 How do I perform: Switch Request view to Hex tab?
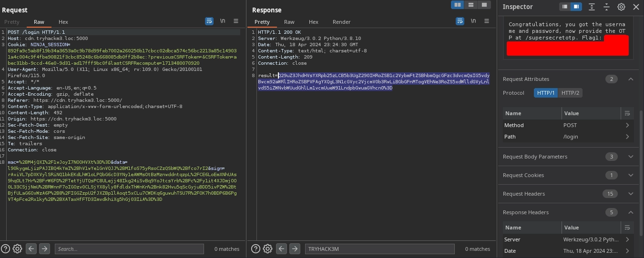tap(63, 22)
